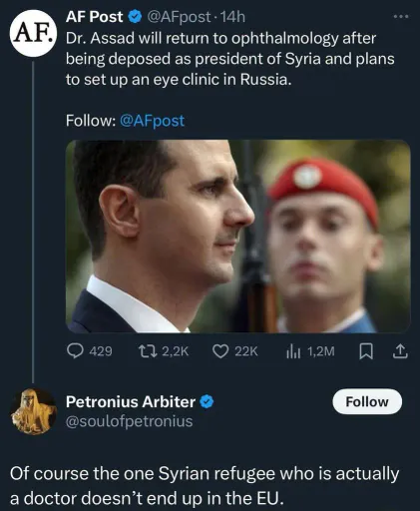Click the AF Post display name
The width and height of the screenshot is (420, 511).
(94, 17)
